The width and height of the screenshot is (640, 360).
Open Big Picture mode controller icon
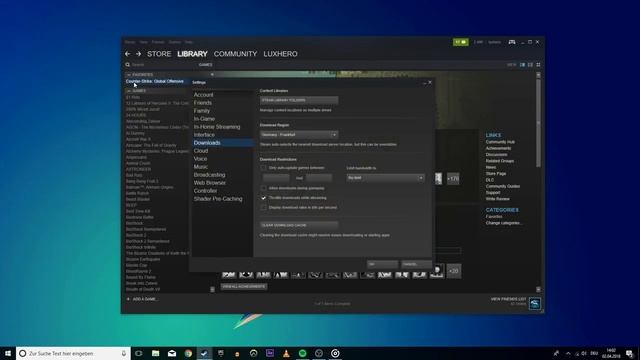[512, 42]
